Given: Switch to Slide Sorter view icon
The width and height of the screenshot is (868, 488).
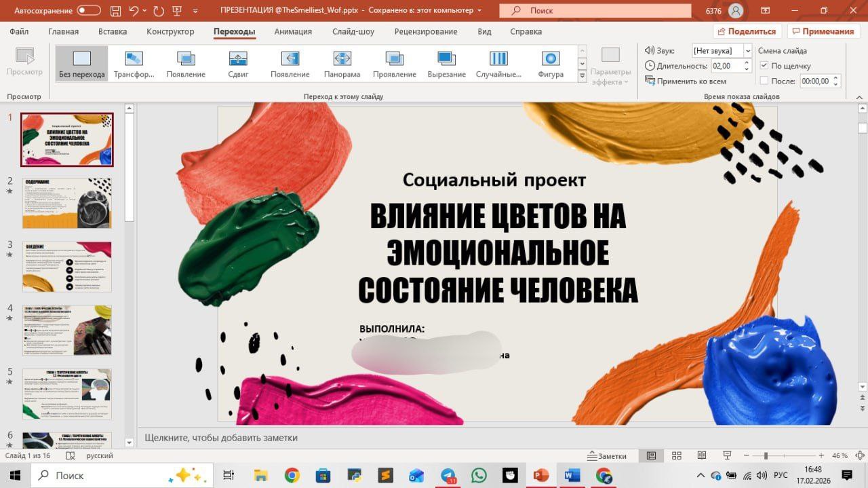Looking at the screenshot, I should coord(676,455).
